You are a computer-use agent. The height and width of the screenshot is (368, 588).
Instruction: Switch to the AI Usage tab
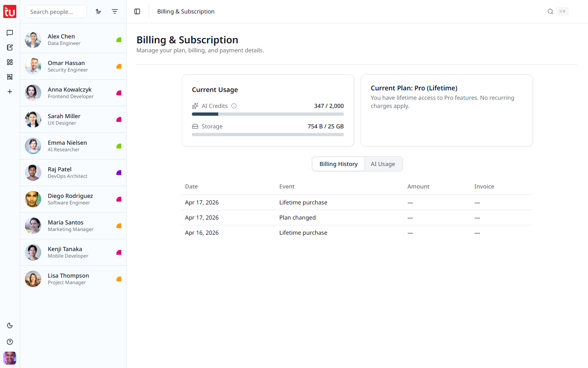pos(383,164)
